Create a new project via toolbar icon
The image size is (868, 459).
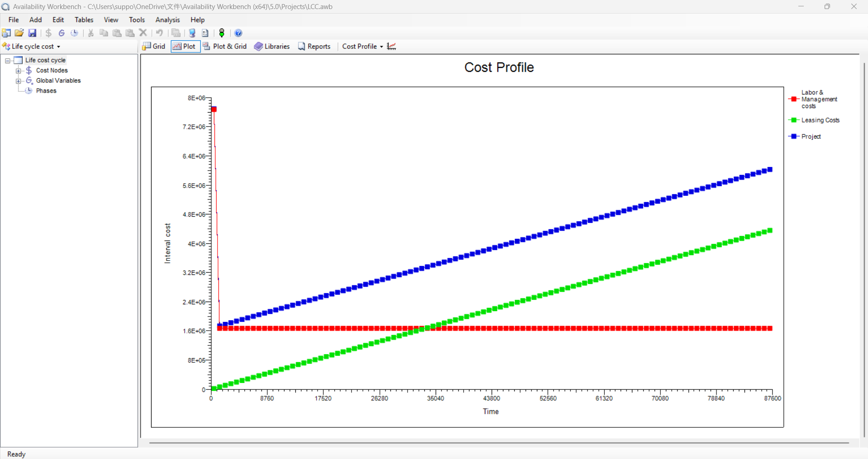[x=6, y=33]
